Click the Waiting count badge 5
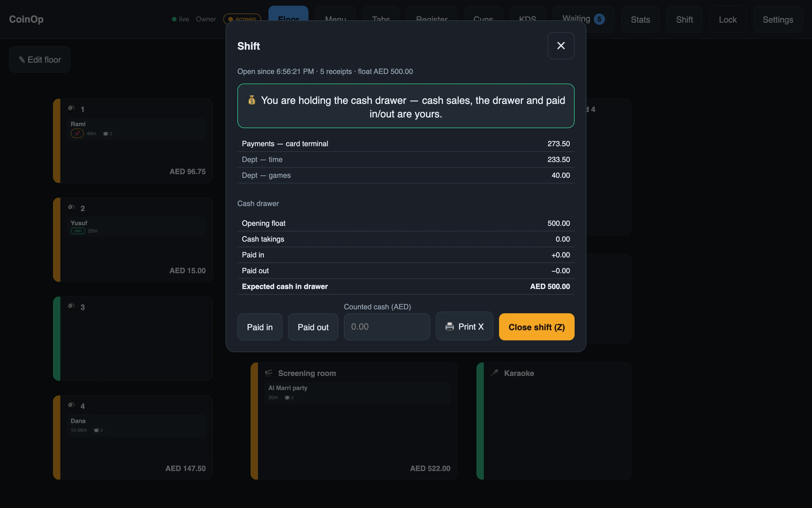 (x=599, y=19)
